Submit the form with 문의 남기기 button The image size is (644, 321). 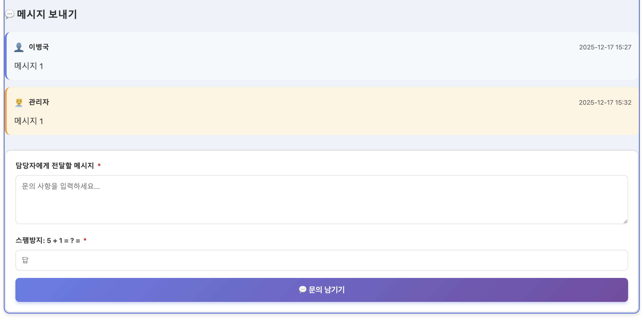(322, 290)
